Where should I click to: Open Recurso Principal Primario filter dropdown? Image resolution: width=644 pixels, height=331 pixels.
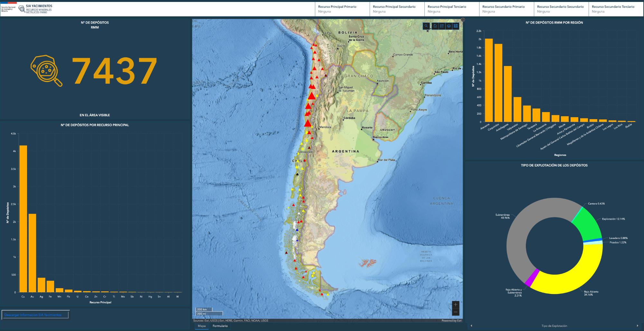[342, 9]
